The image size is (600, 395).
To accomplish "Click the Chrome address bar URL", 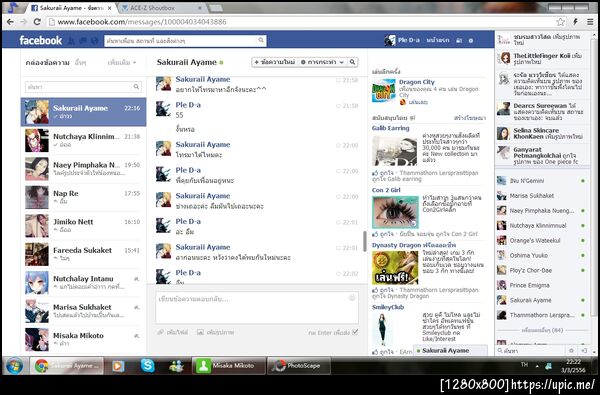I will click(x=142, y=22).
